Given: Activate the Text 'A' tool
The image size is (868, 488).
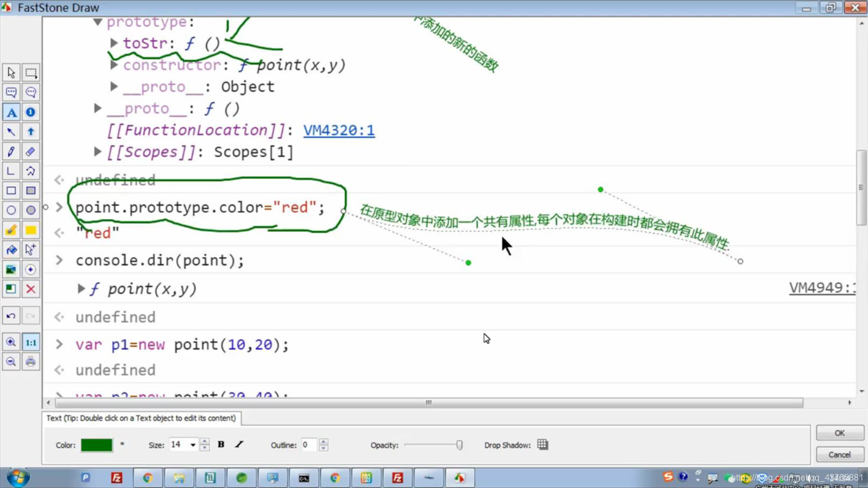Looking at the screenshot, I should click(11, 112).
